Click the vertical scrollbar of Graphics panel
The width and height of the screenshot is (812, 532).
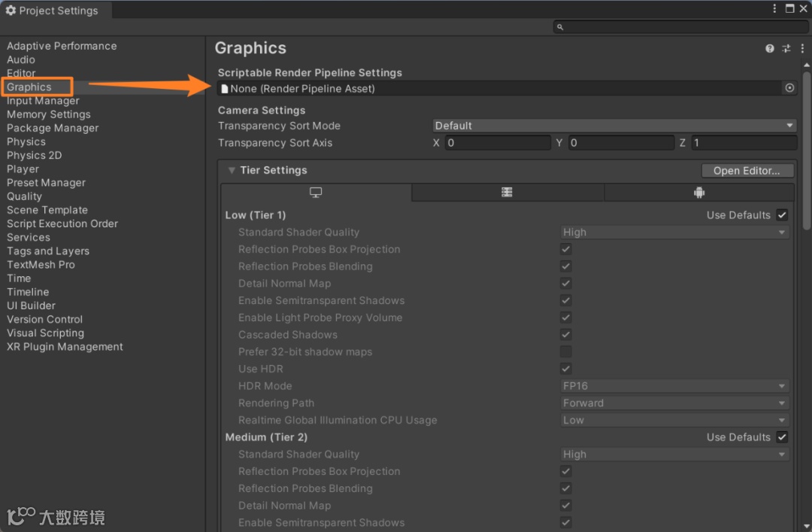(x=806, y=150)
